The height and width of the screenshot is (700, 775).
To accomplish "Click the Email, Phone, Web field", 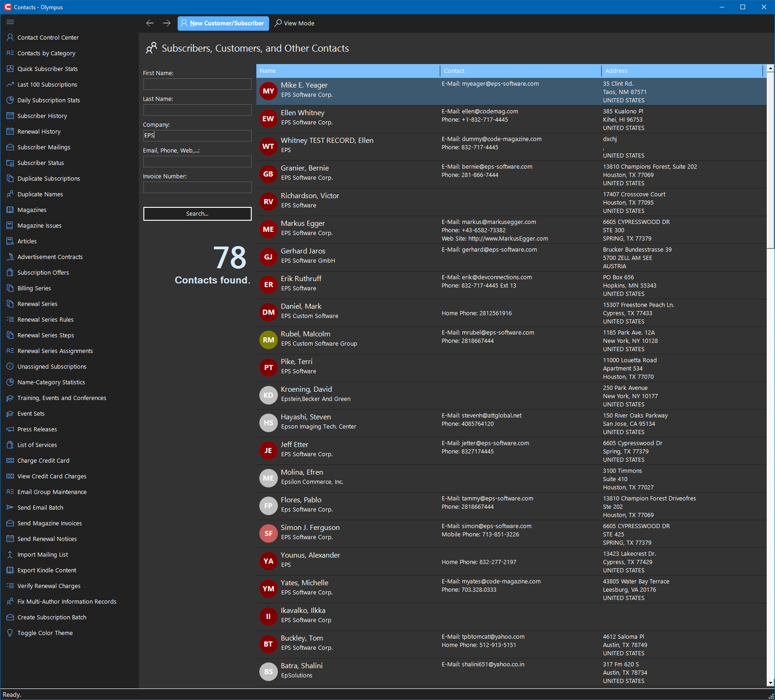I will click(197, 161).
